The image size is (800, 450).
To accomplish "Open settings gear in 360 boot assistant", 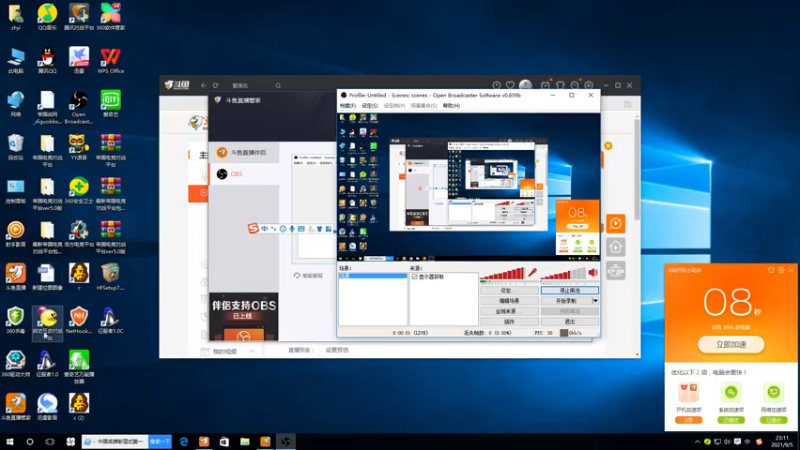I will (781, 270).
